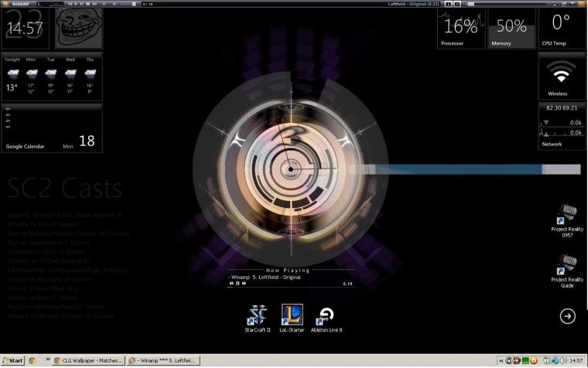Click the 82.30.69.21 IP address text
Viewport: 588px width, 368px height.
[562, 108]
